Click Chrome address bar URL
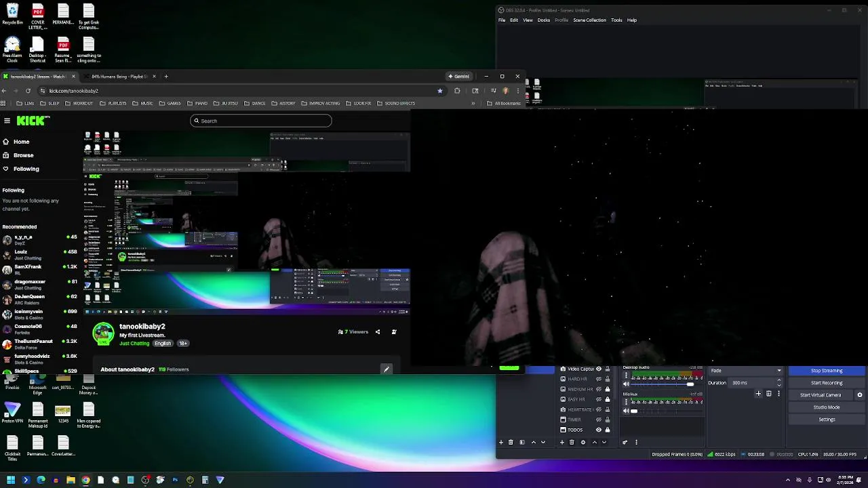This screenshot has width=868, height=488. click(73, 91)
